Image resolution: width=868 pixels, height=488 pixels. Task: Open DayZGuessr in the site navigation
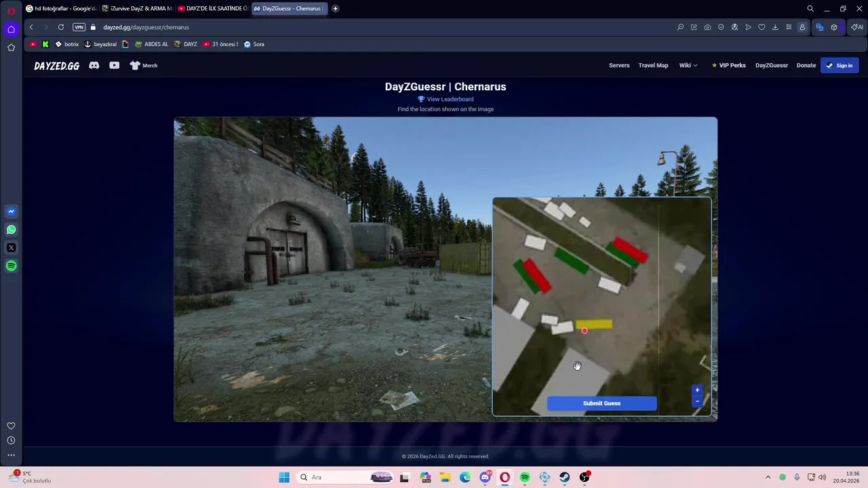pos(772,65)
